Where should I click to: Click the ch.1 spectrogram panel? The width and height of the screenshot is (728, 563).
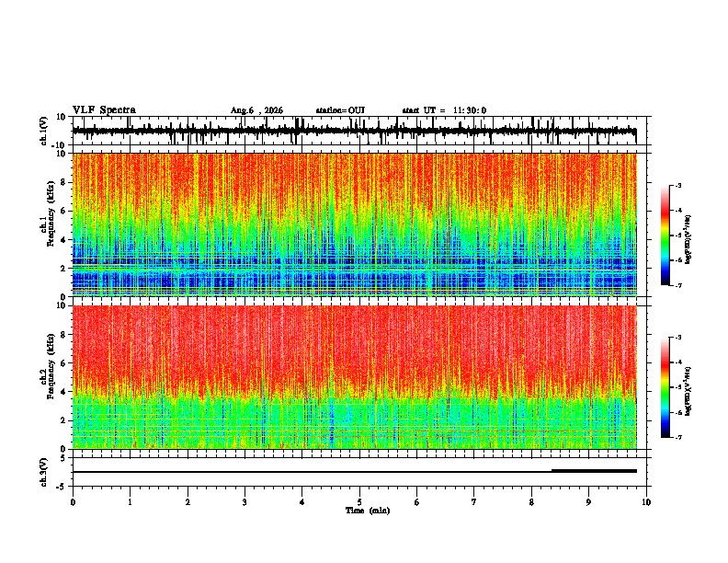(x=359, y=224)
